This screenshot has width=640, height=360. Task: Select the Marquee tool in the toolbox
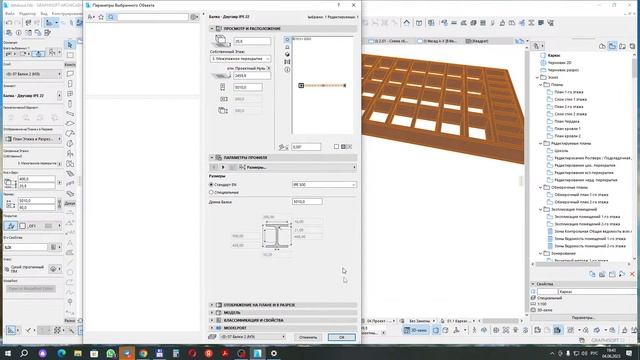point(70,54)
